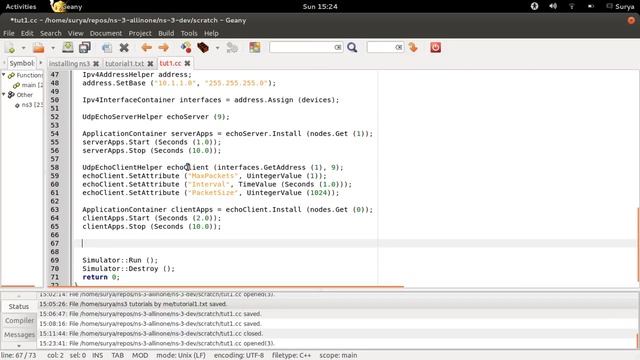This screenshot has width=640, height=360.
Task: Collapse the Functions tree node
Action: pyautogui.click(x=4, y=75)
